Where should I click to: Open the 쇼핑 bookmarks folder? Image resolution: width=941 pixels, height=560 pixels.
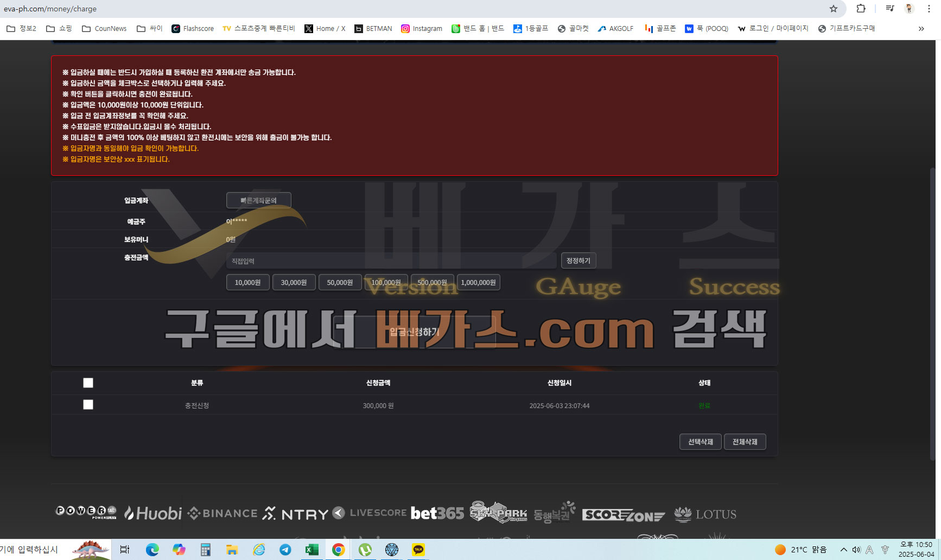pos(59,29)
